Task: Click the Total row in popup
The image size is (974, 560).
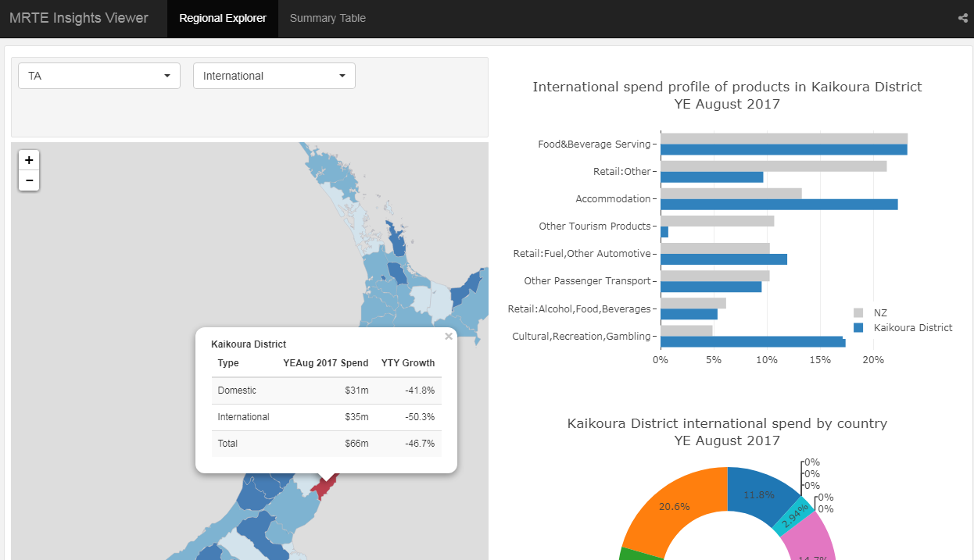Action: click(x=326, y=444)
